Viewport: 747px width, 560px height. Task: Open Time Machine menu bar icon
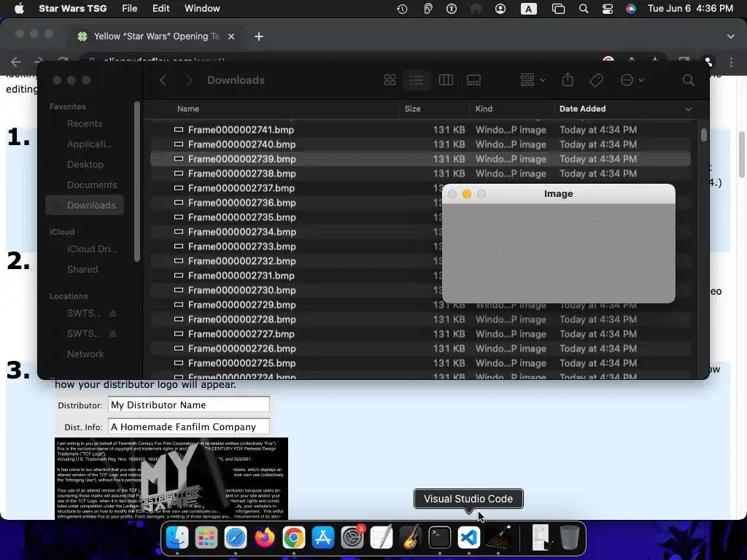coord(402,9)
